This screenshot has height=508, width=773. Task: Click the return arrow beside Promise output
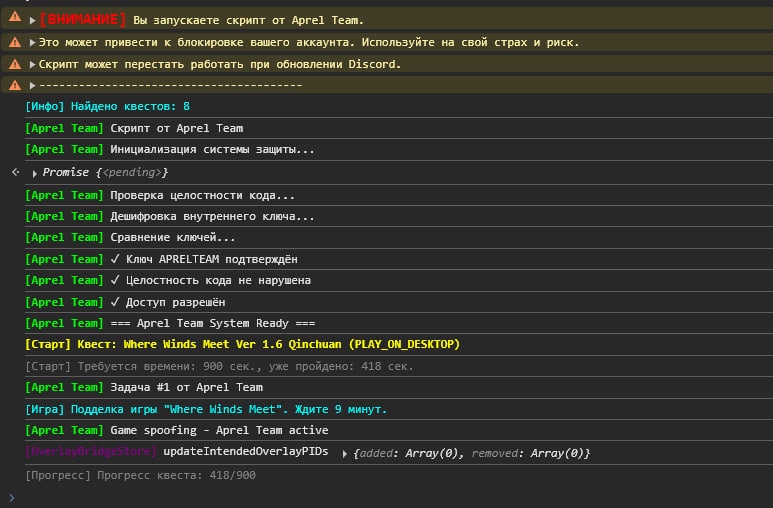click(x=15, y=172)
